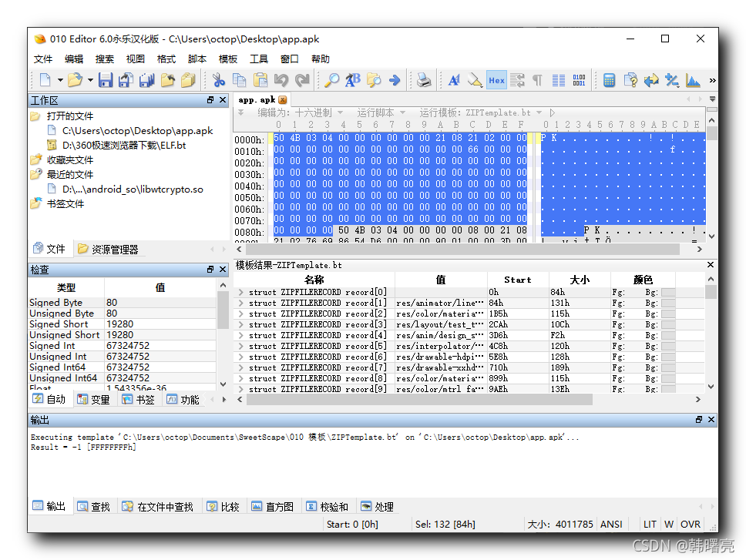Click the Copy toolbar icon
The image size is (746, 560).
pos(240,80)
